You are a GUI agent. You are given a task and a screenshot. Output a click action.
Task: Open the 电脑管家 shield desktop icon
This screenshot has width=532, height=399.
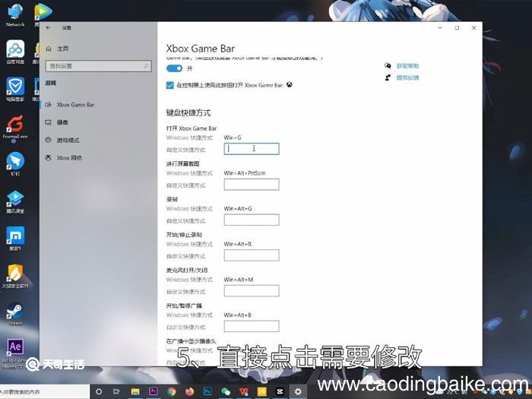coord(15,89)
